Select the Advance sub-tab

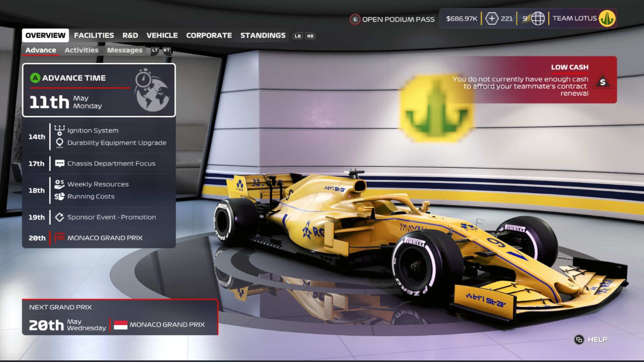tap(41, 50)
